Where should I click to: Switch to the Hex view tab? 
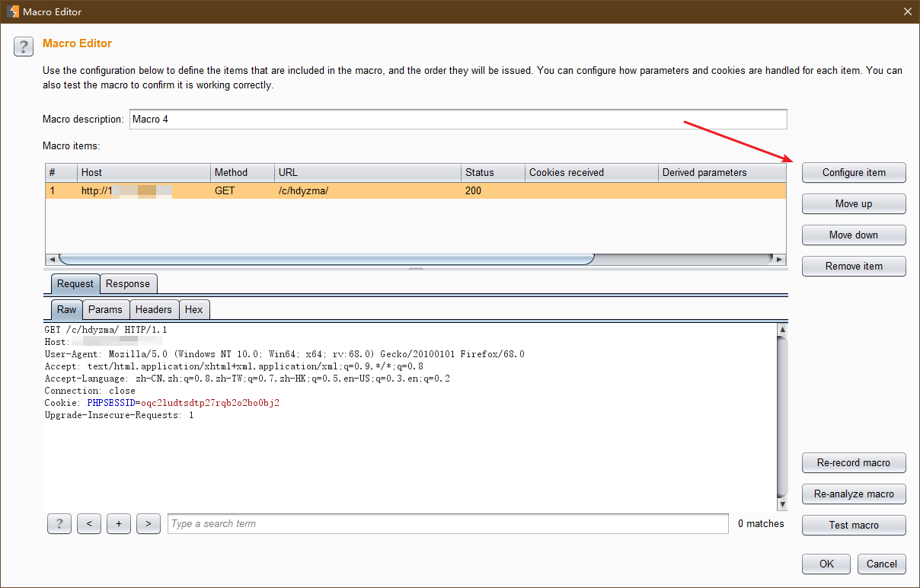coord(194,310)
